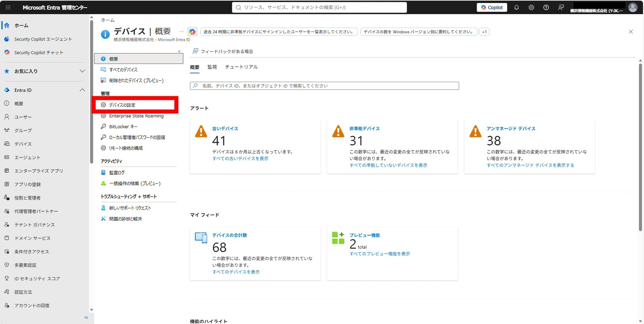Click フィードバックがある場合
The height and width of the screenshot is (324, 644).
coord(223,51)
